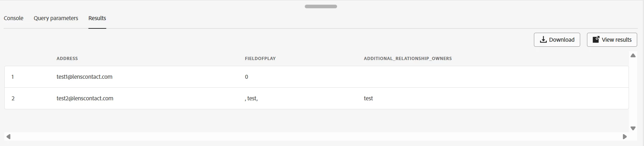The height and width of the screenshot is (146, 644).
Task: Switch to the Console tab
Action: tap(14, 18)
